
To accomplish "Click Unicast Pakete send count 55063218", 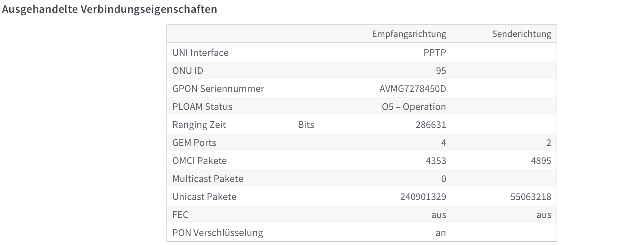I will (531, 196).
